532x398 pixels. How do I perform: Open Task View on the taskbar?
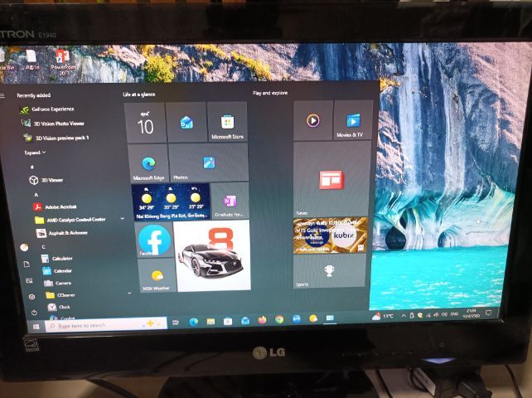point(176,322)
